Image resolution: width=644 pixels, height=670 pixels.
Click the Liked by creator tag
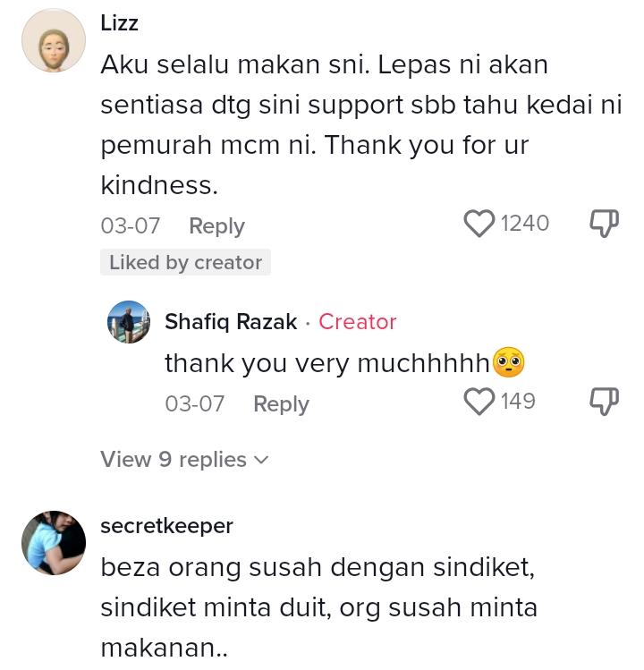pos(185,262)
